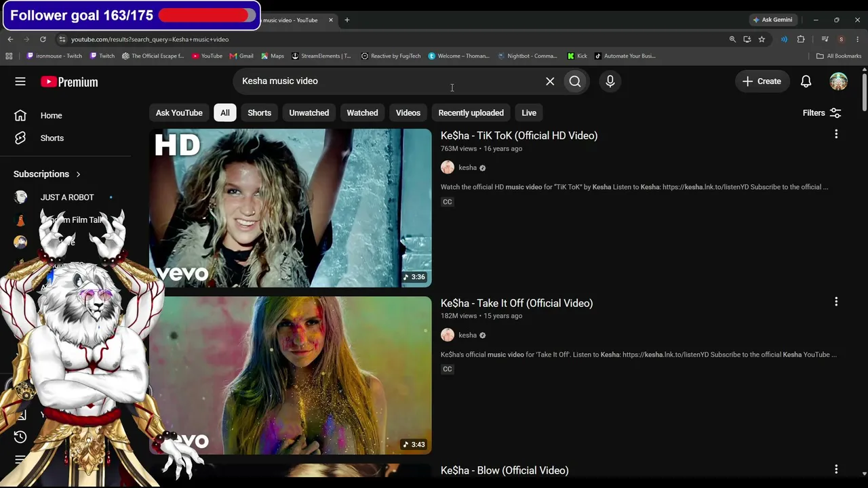This screenshot has width=868, height=488.
Task: Open Create menu
Action: click(762, 81)
